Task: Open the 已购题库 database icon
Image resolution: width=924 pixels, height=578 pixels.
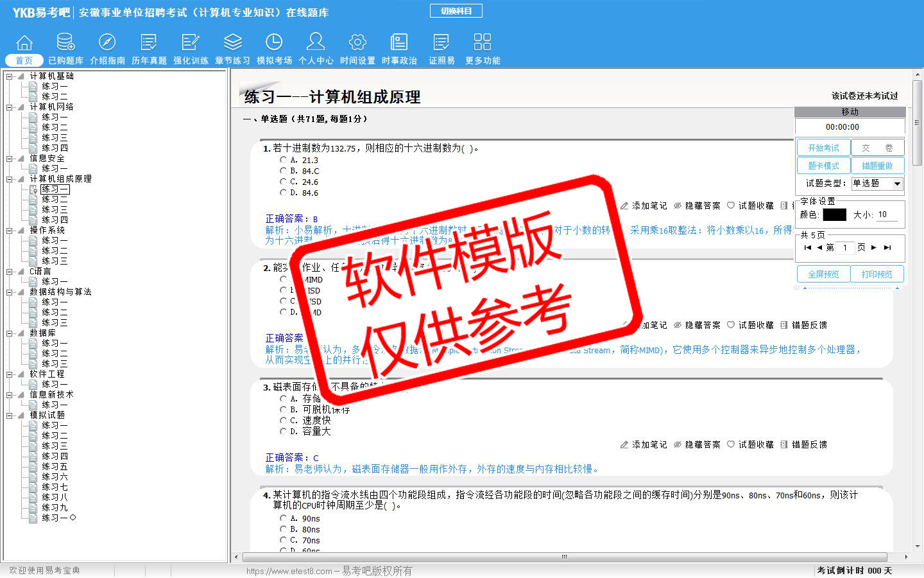Action: tap(65, 42)
